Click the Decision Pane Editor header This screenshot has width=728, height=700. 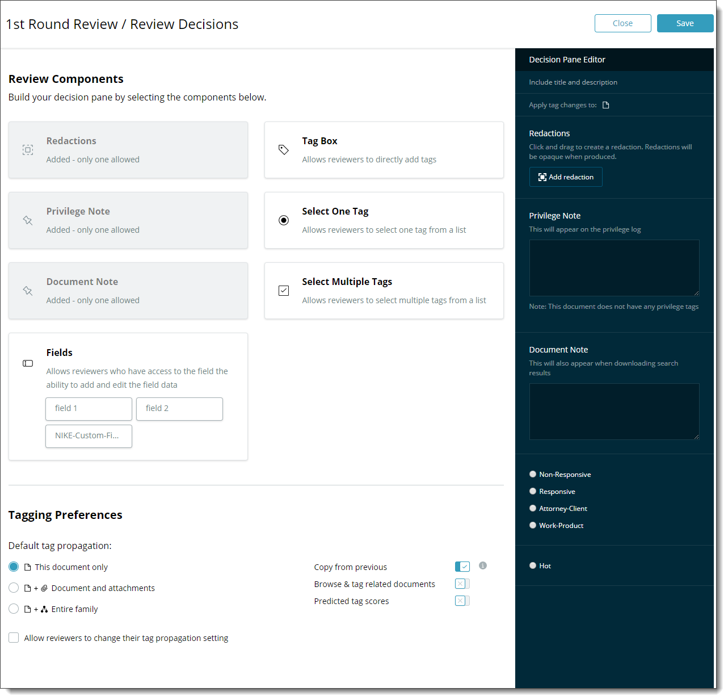615,60
